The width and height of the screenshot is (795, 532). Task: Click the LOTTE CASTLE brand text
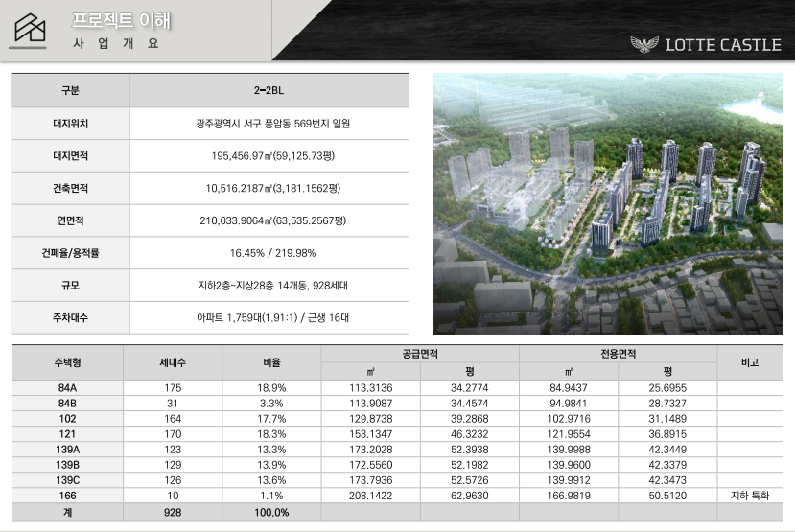pyautogui.click(x=723, y=45)
